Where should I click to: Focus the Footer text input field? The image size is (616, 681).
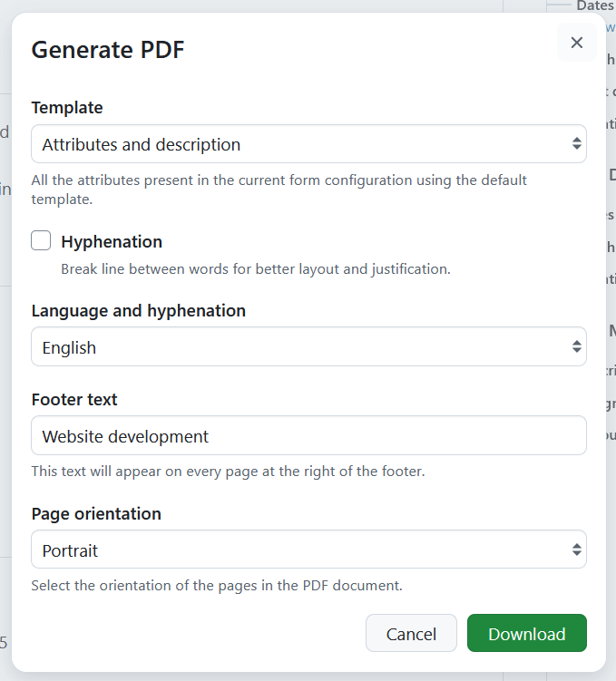[x=308, y=436]
